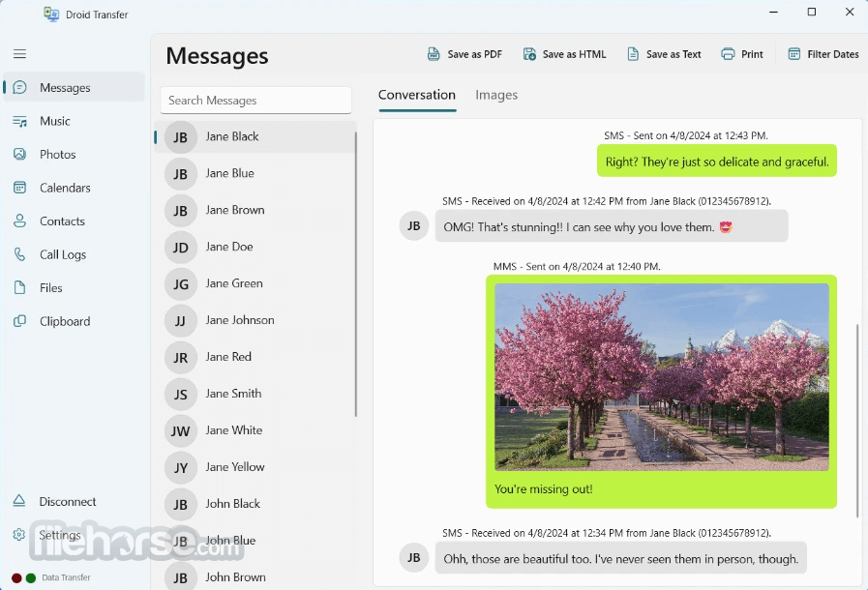The width and height of the screenshot is (868, 590).
Task: Open the Call Logs phone icon
Action: pos(20,254)
